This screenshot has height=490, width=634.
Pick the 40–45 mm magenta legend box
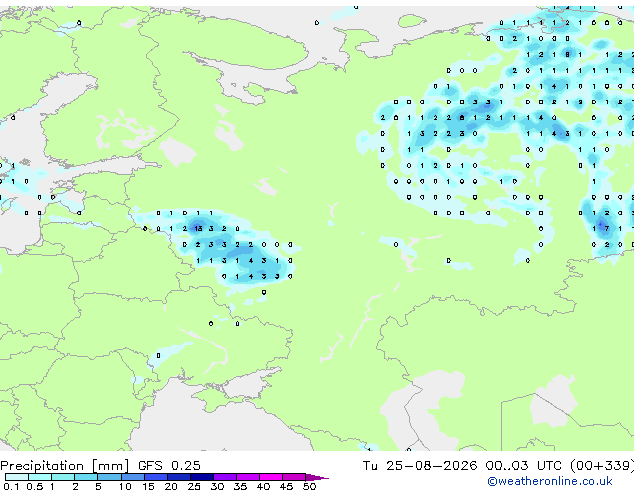pyautogui.click(x=271, y=477)
